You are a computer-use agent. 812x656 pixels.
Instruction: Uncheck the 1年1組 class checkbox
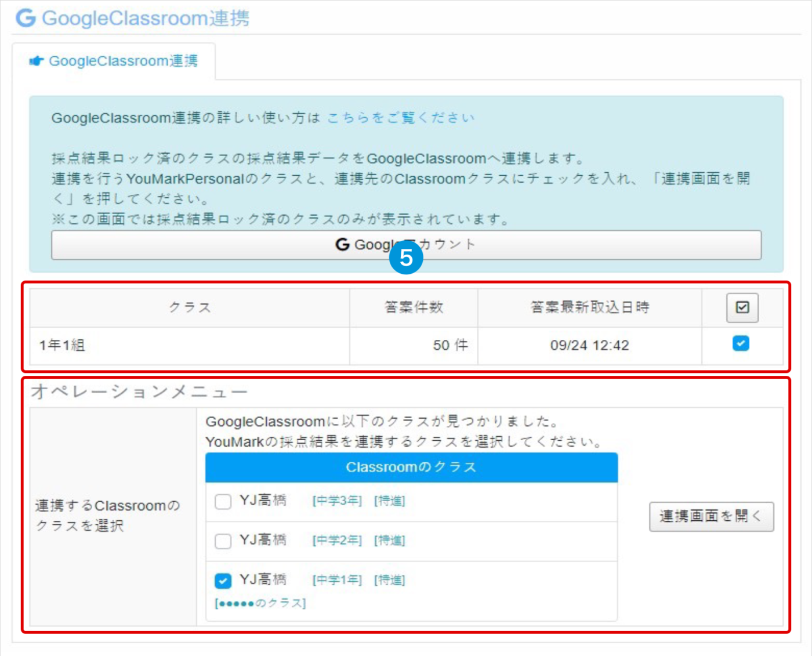741,343
